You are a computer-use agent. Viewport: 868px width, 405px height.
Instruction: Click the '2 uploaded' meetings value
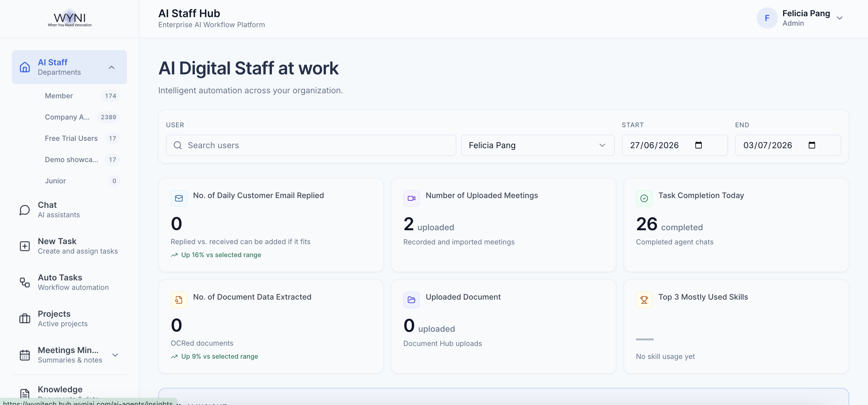coord(429,224)
